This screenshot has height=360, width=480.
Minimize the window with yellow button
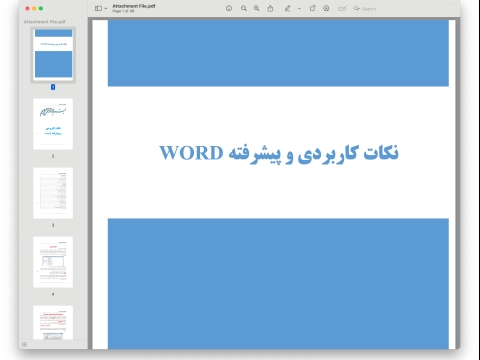click(x=34, y=8)
